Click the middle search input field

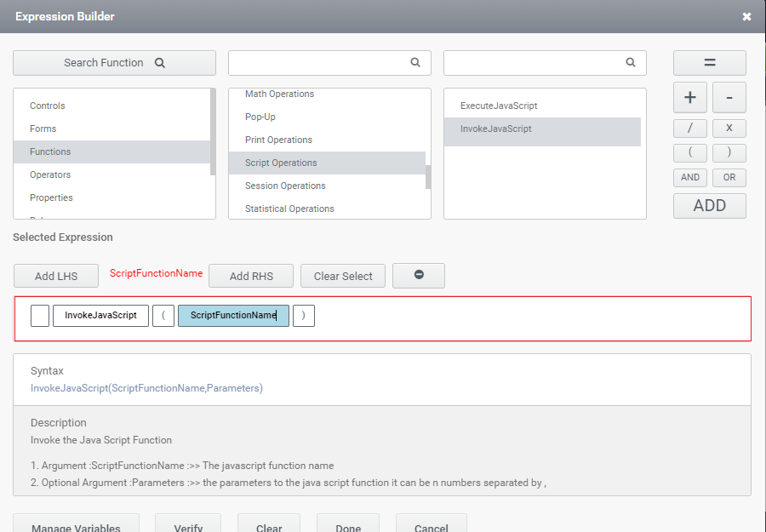320,63
